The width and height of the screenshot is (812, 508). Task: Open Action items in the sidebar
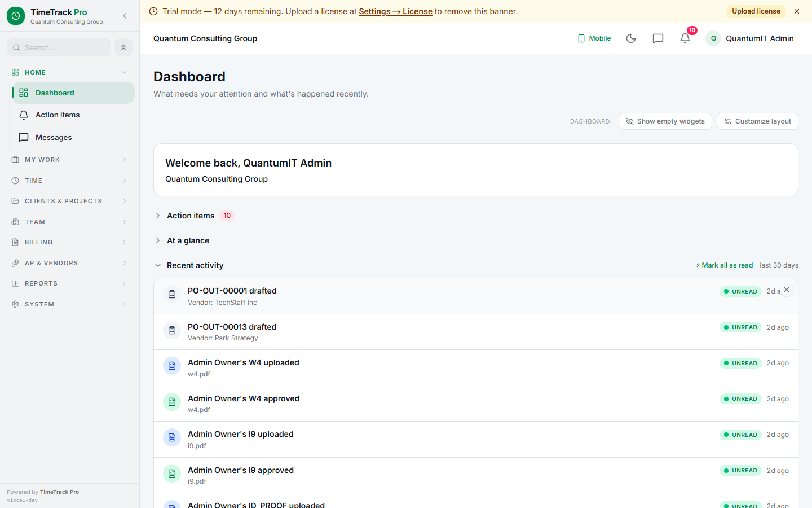[x=73, y=115]
